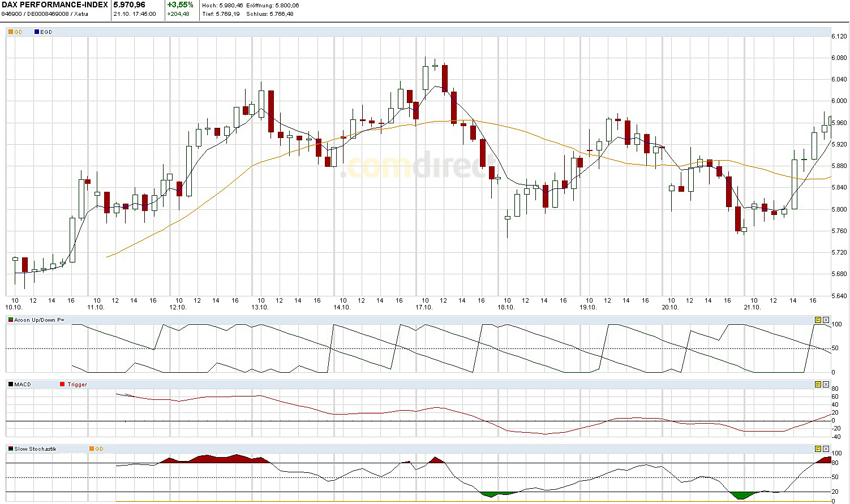Click the 10.10. date label
This screenshot has height=504, width=850.
[x=14, y=308]
